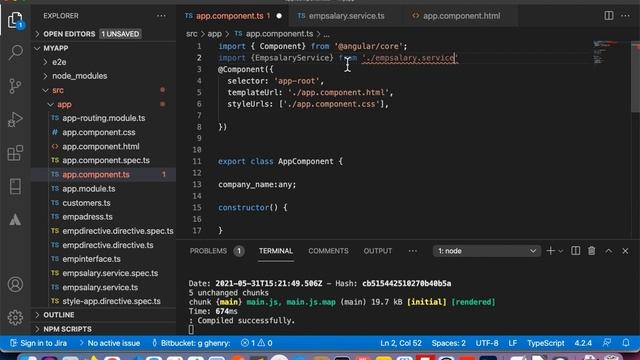640x360 pixels.
Task: Open the Manage gear icon
Action: pyautogui.click(x=15, y=317)
